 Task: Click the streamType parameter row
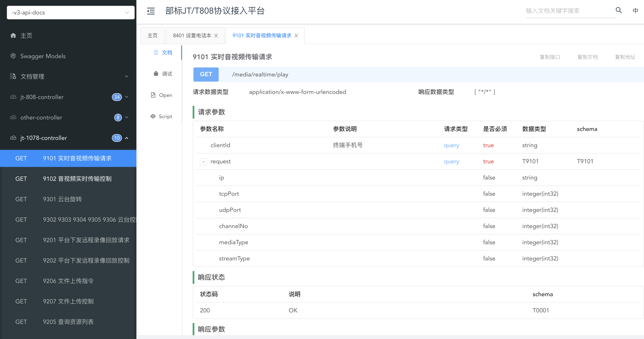click(x=418, y=258)
